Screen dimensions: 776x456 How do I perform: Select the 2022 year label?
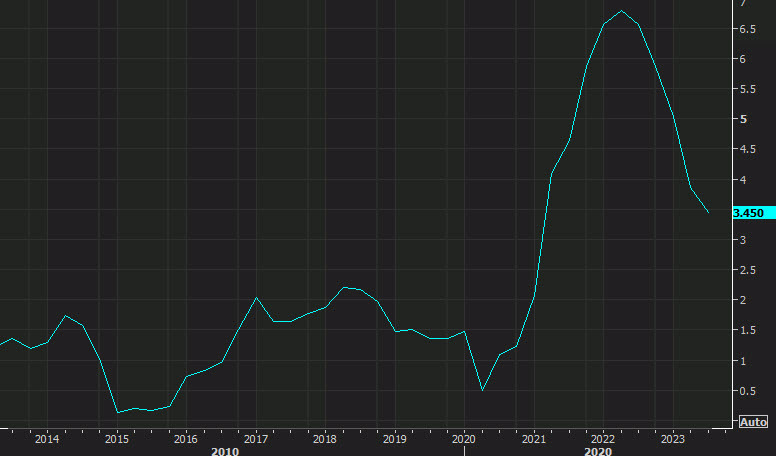pyautogui.click(x=603, y=439)
